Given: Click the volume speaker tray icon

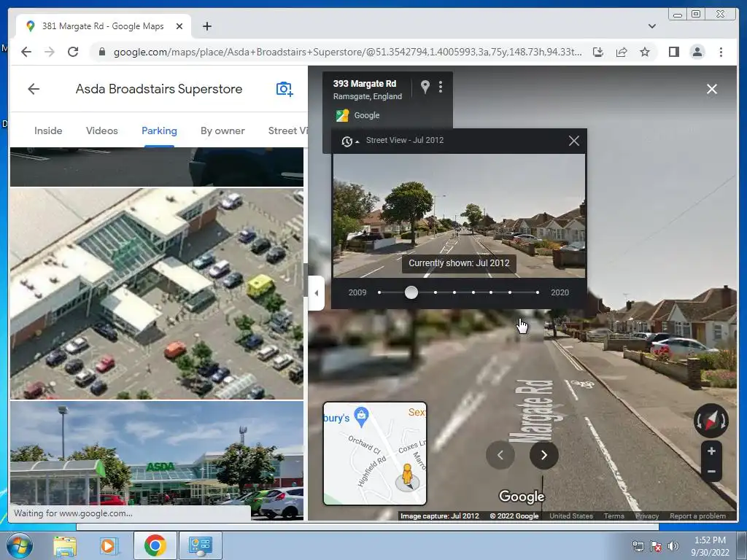Looking at the screenshot, I should tap(673, 546).
